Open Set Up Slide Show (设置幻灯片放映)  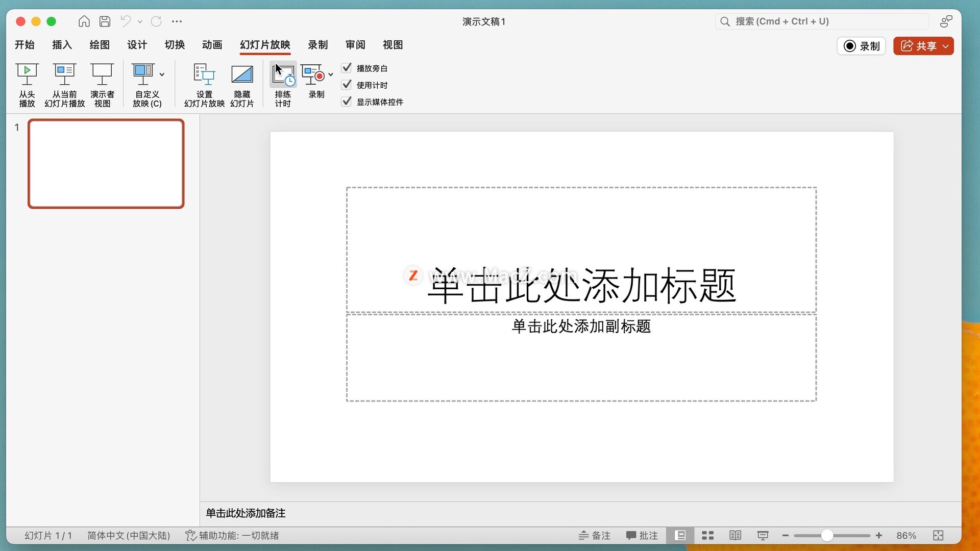[204, 85]
